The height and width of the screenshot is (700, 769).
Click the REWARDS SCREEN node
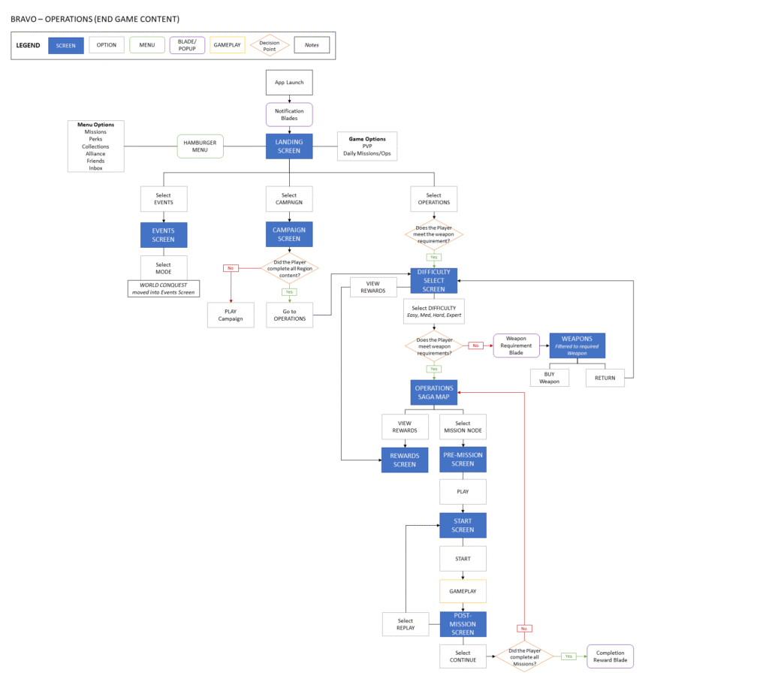[x=405, y=460]
